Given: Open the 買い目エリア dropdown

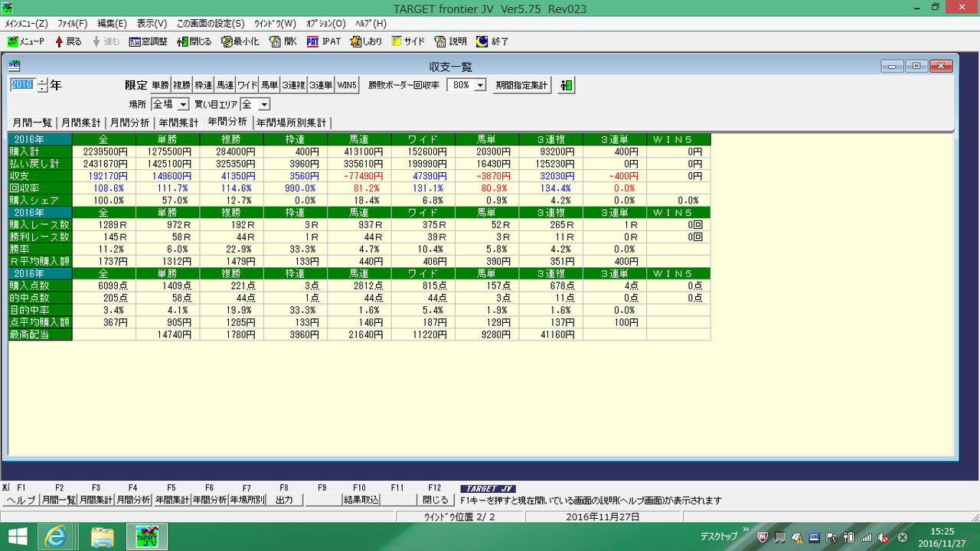Looking at the screenshot, I should click(x=263, y=104).
